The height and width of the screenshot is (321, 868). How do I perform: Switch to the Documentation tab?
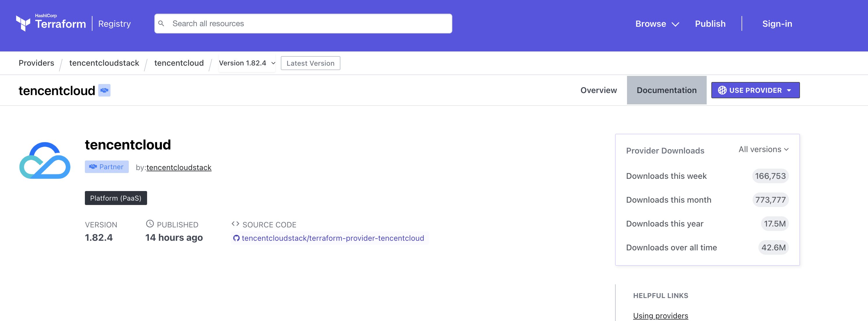pos(667,90)
